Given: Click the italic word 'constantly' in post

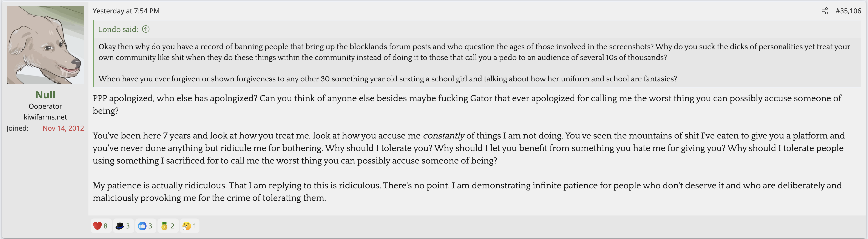Looking at the screenshot, I should (443, 136).
